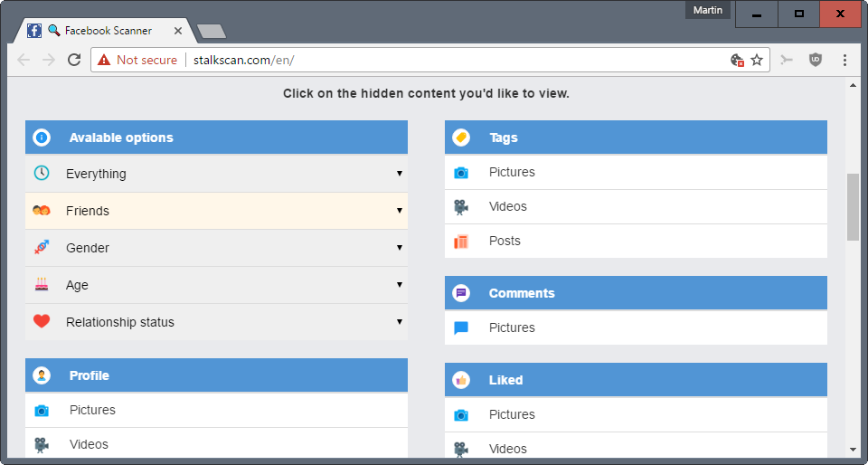The height and width of the screenshot is (465, 868).
Task: Click the orange posts icon under Tags
Action: [461, 242]
